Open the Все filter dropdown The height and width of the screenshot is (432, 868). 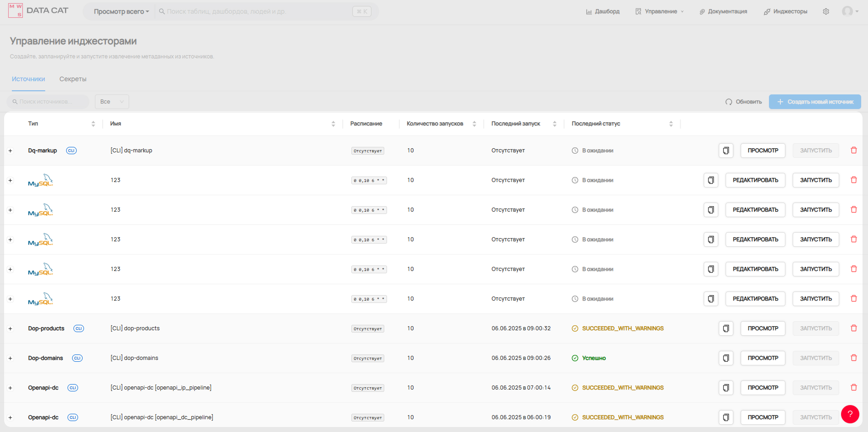tap(112, 102)
